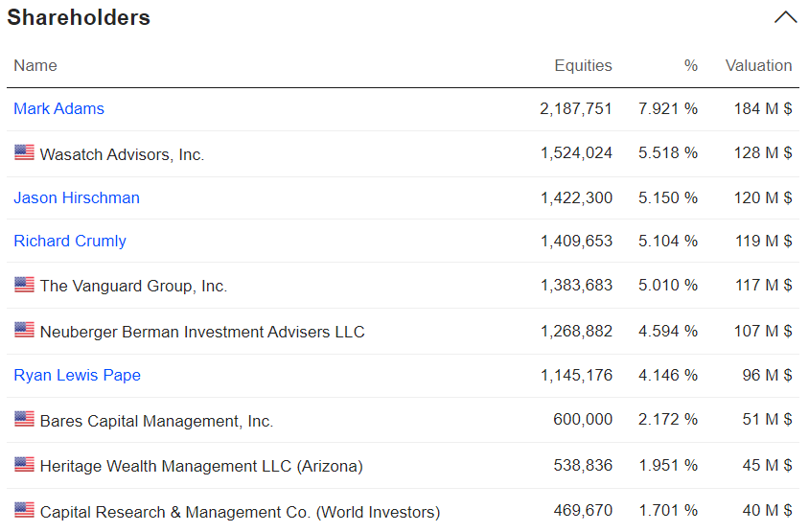Image resolution: width=809 pixels, height=532 pixels.
Task: Open Ryan Lewis Pape profile link
Action: coord(77,376)
